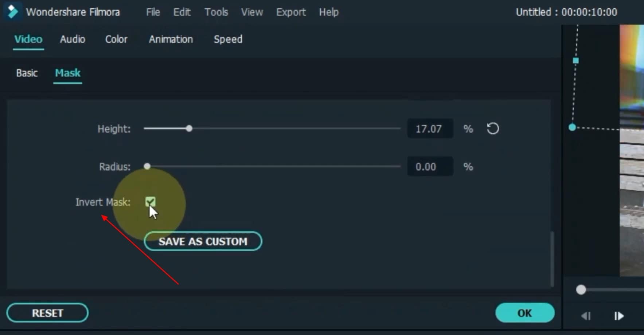Click the preview video image

pyautogui.click(x=632, y=150)
